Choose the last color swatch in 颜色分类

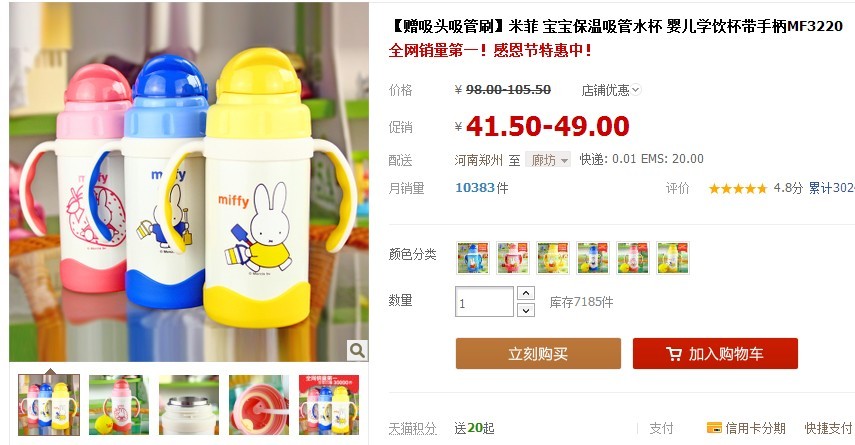(x=673, y=258)
